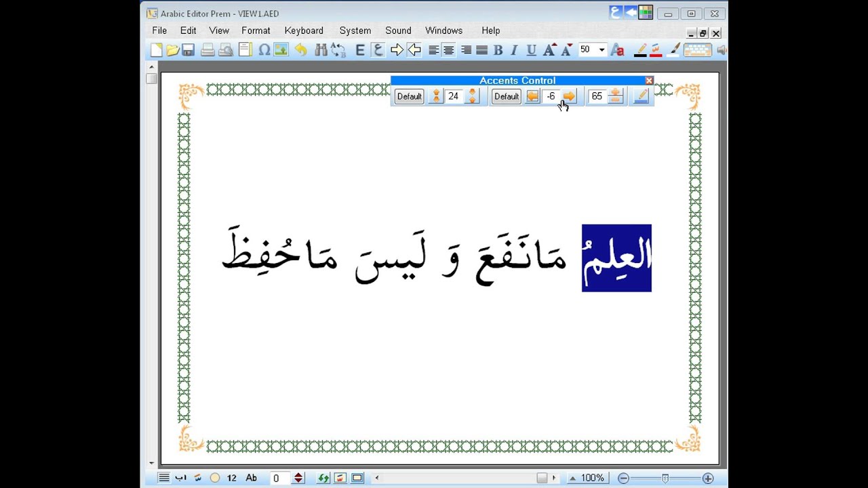Zoom in with the plus button

click(x=708, y=478)
